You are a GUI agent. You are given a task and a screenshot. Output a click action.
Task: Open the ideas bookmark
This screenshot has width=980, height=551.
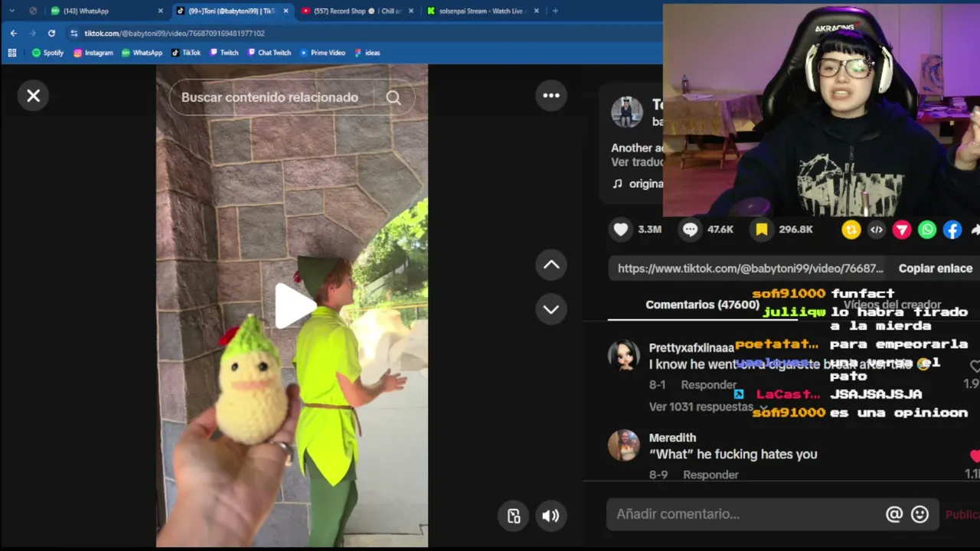coord(367,53)
